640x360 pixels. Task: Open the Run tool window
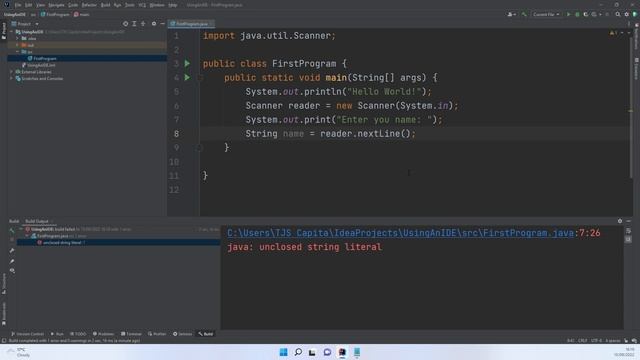57,334
